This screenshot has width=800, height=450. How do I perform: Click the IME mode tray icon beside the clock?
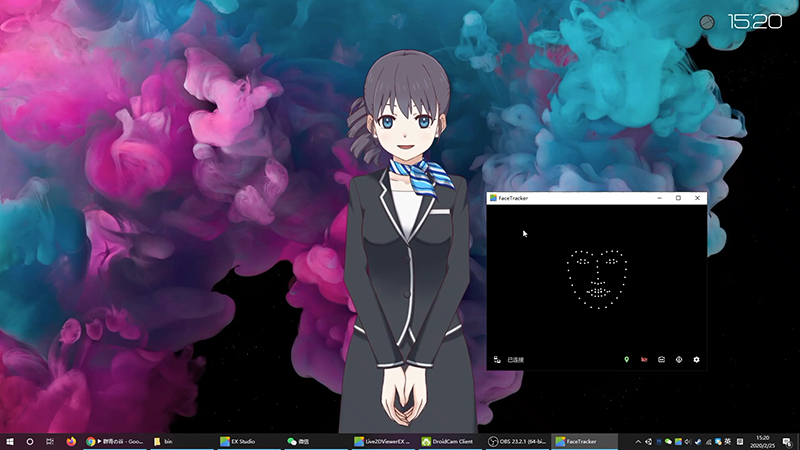pyautogui.click(x=740, y=442)
